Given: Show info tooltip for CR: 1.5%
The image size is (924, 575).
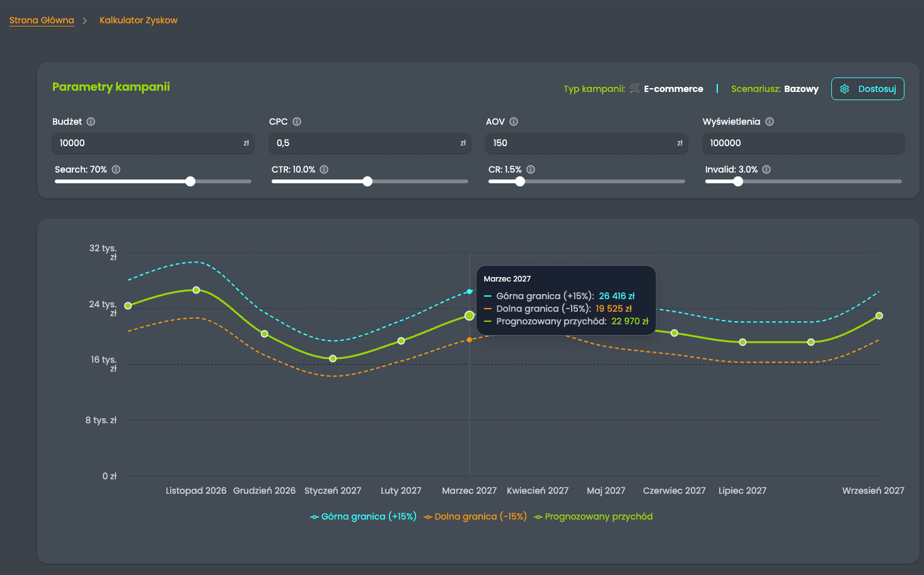Looking at the screenshot, I should click(x=531, y=169).
